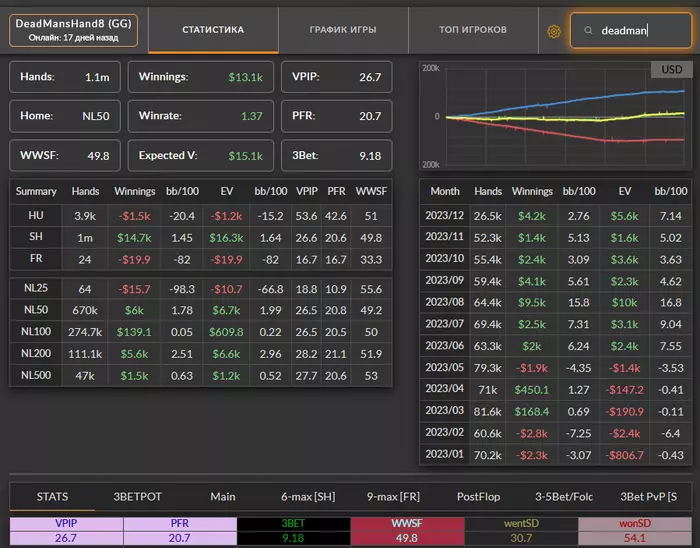Click the wentSD stat cell
The width and height of the screenshot is (700, 548).
[x=521, y=531]
